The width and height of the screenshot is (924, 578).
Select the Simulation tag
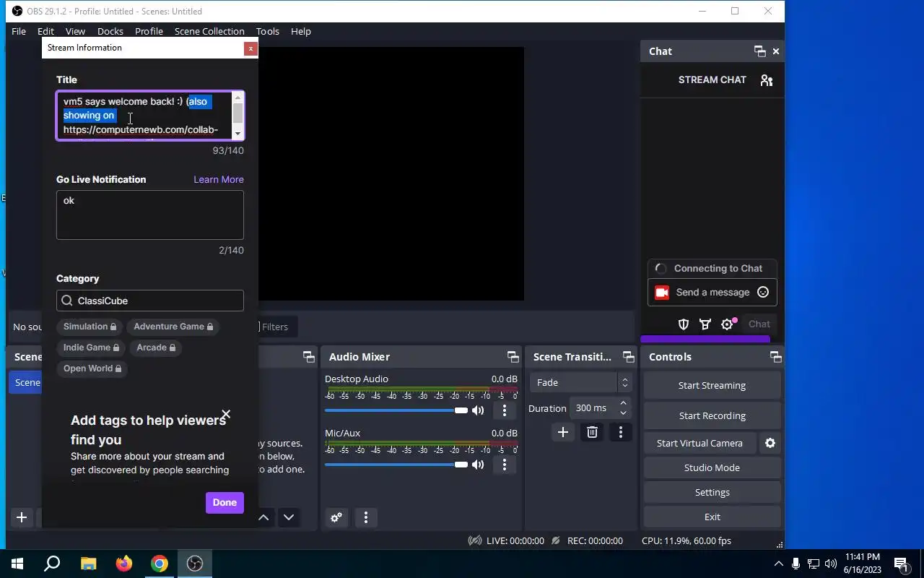(x=90, y=327)
